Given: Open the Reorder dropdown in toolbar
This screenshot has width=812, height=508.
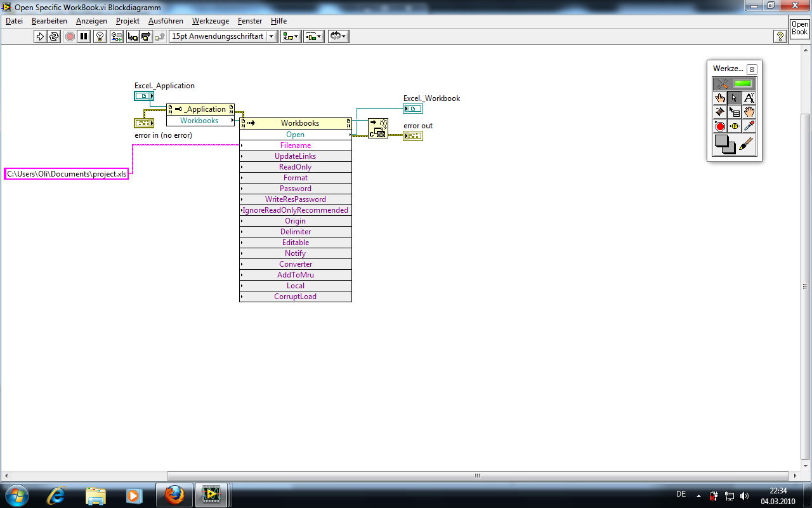Looking at the screenshot, I should (338, 36).
